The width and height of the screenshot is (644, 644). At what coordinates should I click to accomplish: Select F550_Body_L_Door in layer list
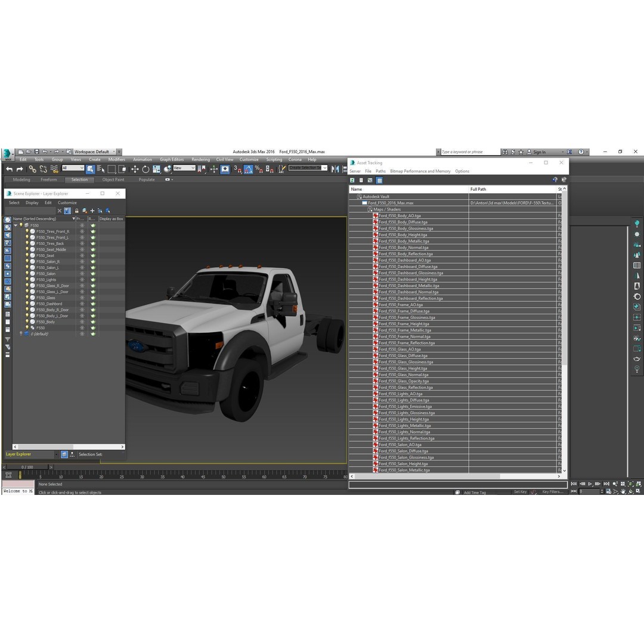point(52,316)
